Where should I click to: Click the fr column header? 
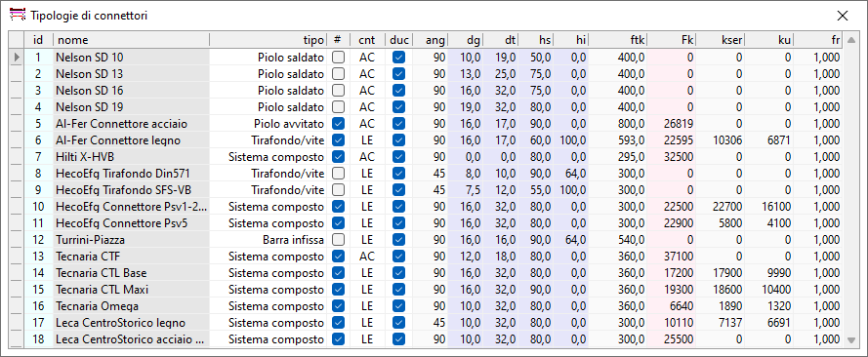(819, 40)
